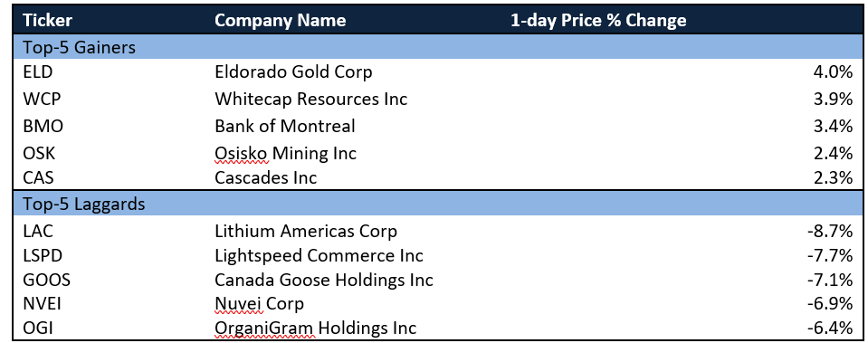The width and height of the screenshot is (868, 343).
Task: Select the Eldorado Gold Corp cell
Action: [293, 71]
